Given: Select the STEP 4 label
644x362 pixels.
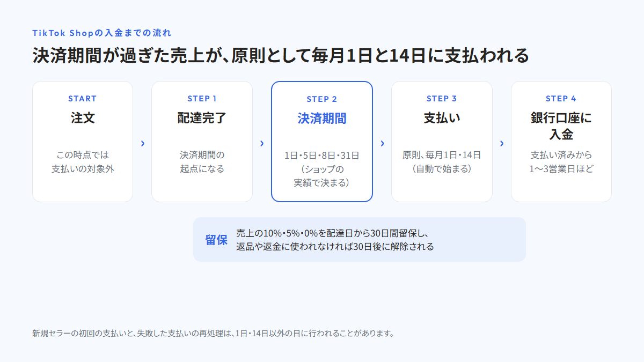Looking at the screenshot, I should coord(561,99).
